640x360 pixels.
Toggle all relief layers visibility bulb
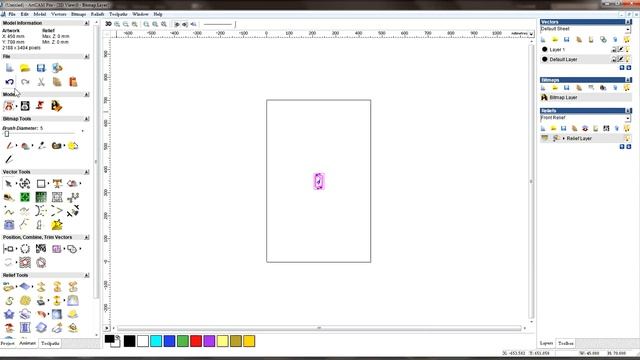[627, 128]
